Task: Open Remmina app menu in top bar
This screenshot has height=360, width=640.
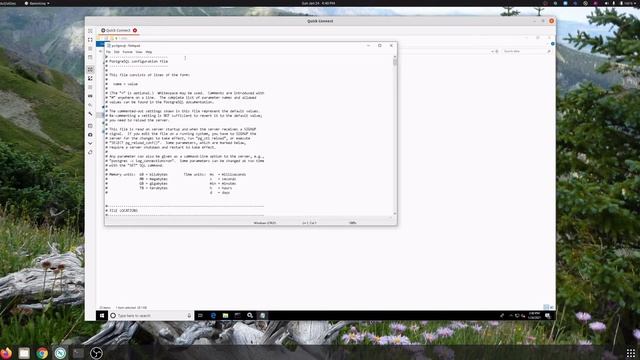Action: (x=37, y=3)
